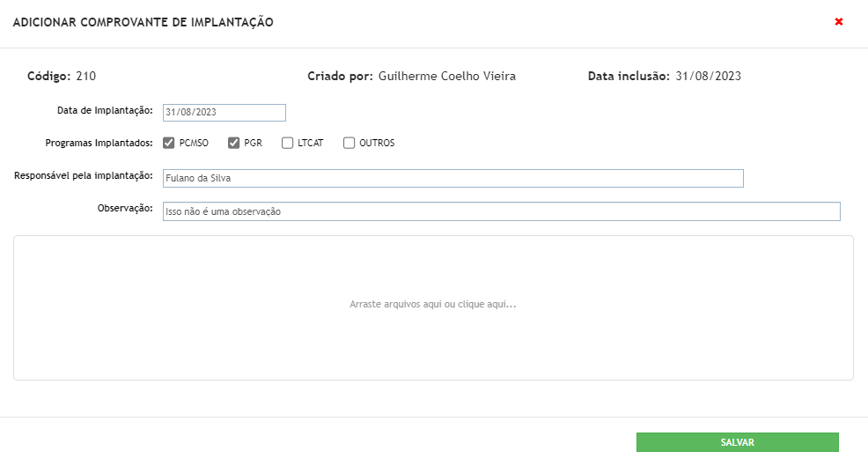This screenshot has width=868, height=466.
Task: Open file picker via Arraste arquivos dropzone
Action: [x=433, y=308]
